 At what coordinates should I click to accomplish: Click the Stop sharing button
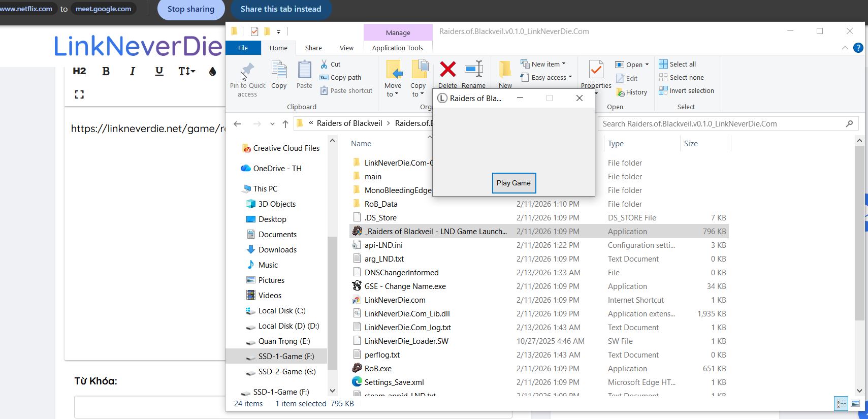pyautogui.click(x=191, y=9)
